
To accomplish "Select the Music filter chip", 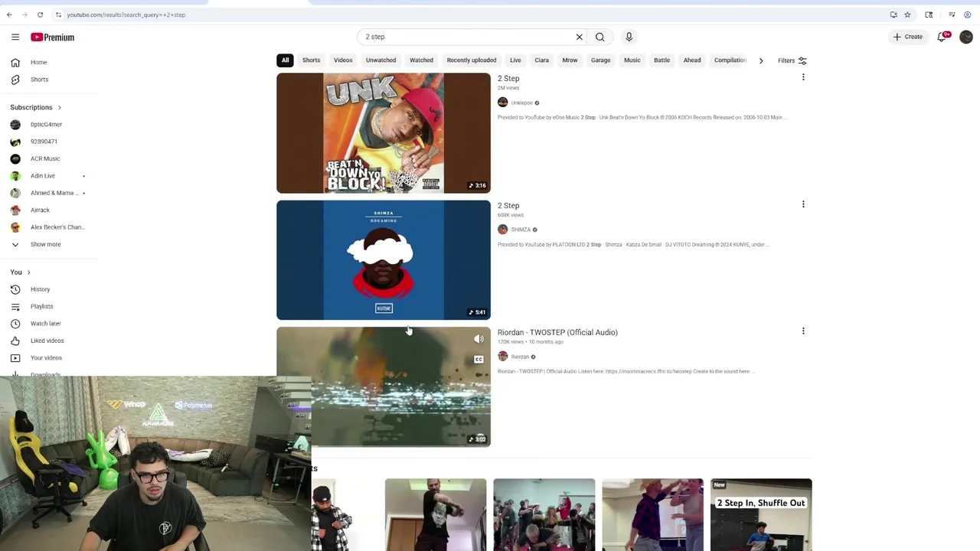I will click(632, 60).
